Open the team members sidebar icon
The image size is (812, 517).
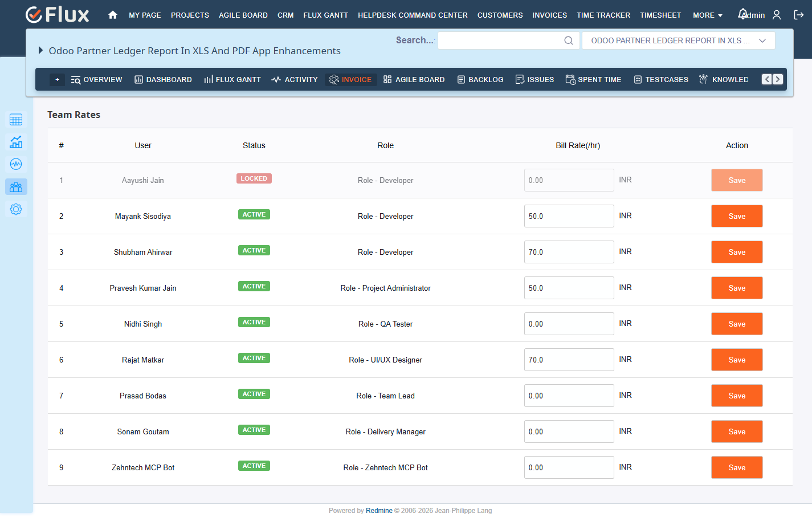click(16, 187)
